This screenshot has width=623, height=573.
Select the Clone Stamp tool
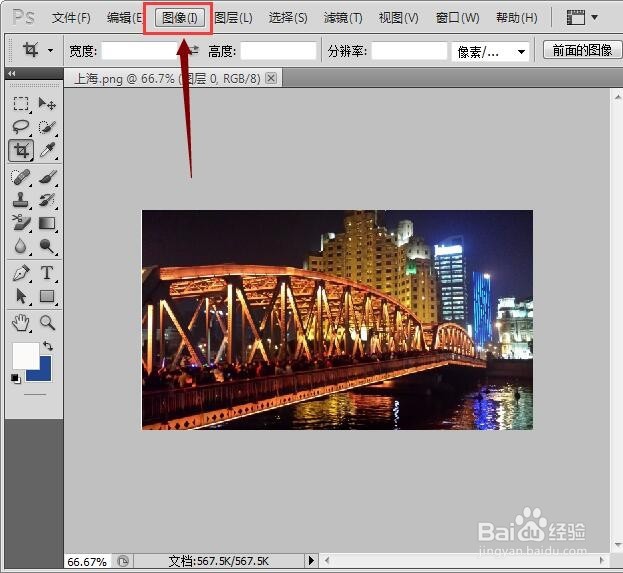[21, 200]
